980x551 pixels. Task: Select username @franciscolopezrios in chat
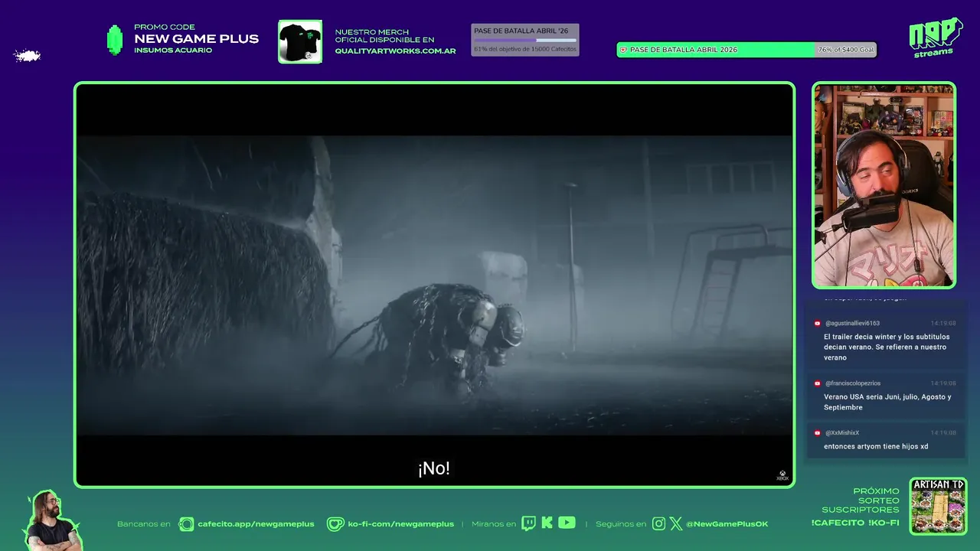853,383
